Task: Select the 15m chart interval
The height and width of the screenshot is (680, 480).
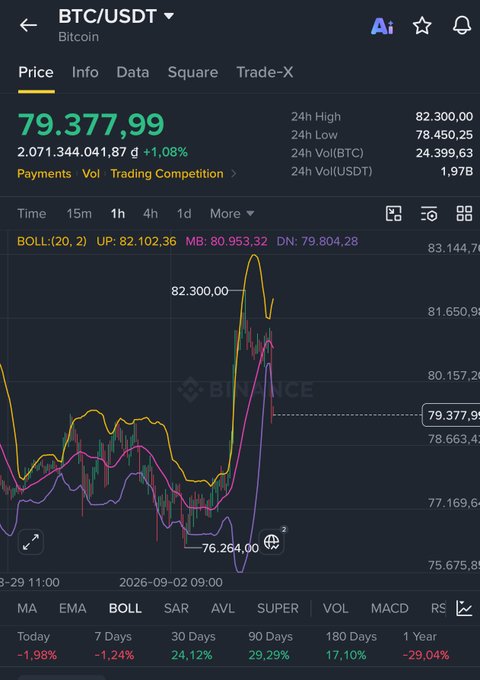Action: coord(79,213)
